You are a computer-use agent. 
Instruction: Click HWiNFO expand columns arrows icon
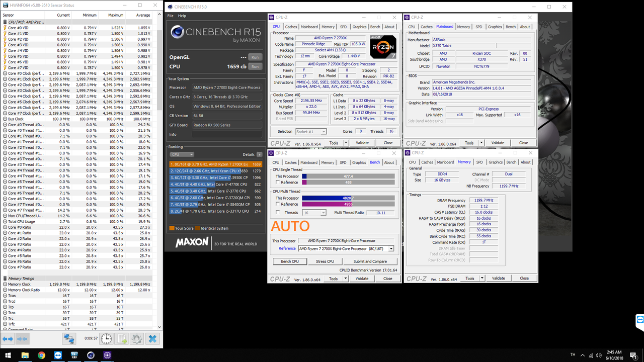8,339
